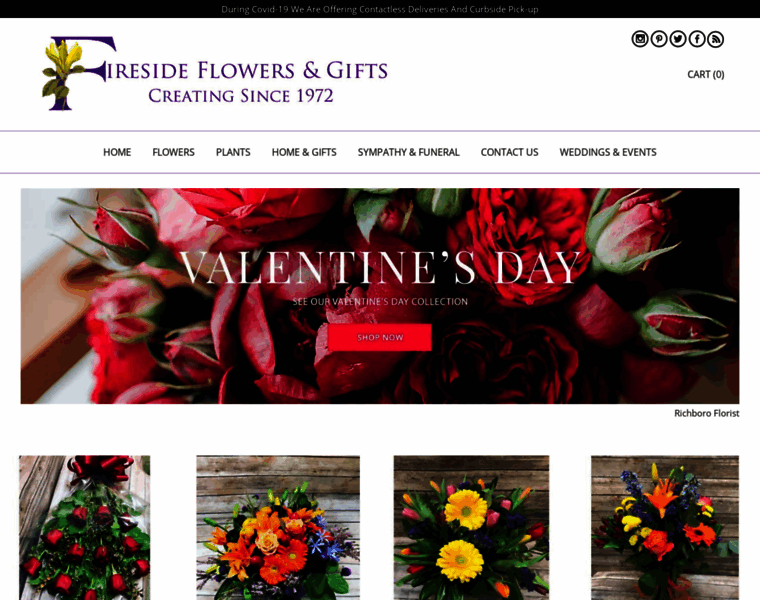Open the Twitter social icon
Screen dimensions: 760x600
pos(678,39)
